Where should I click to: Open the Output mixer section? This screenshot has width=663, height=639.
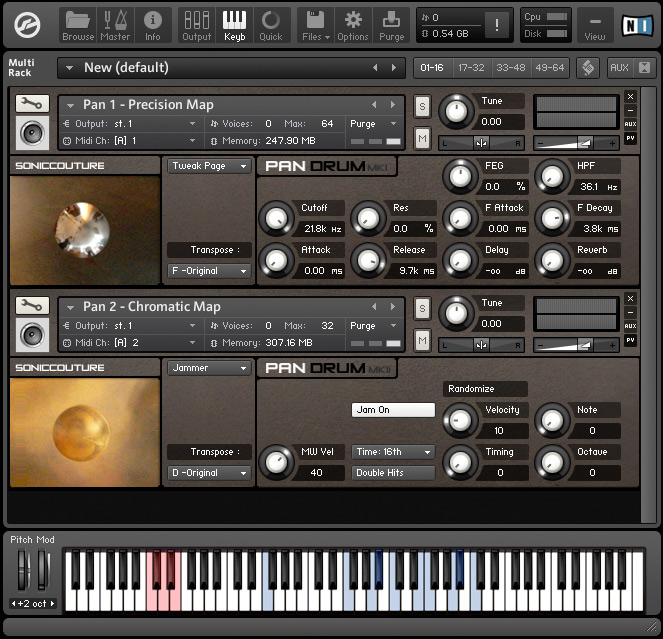click(197, 25)
